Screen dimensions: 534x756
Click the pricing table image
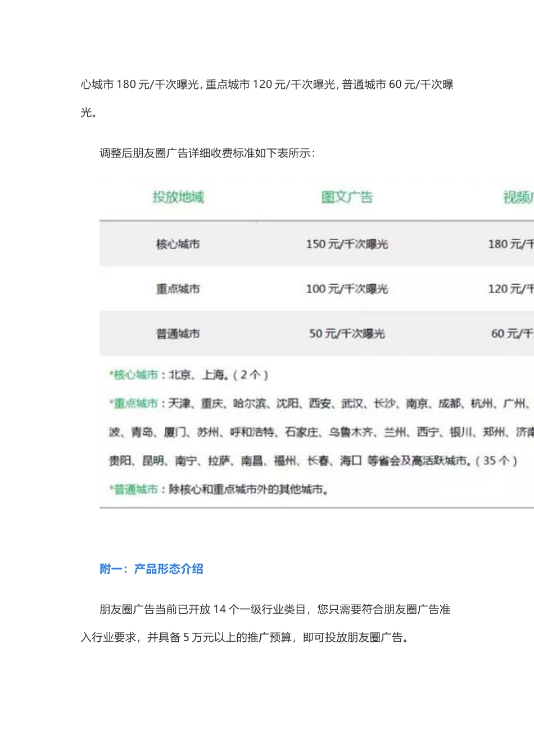316,345
